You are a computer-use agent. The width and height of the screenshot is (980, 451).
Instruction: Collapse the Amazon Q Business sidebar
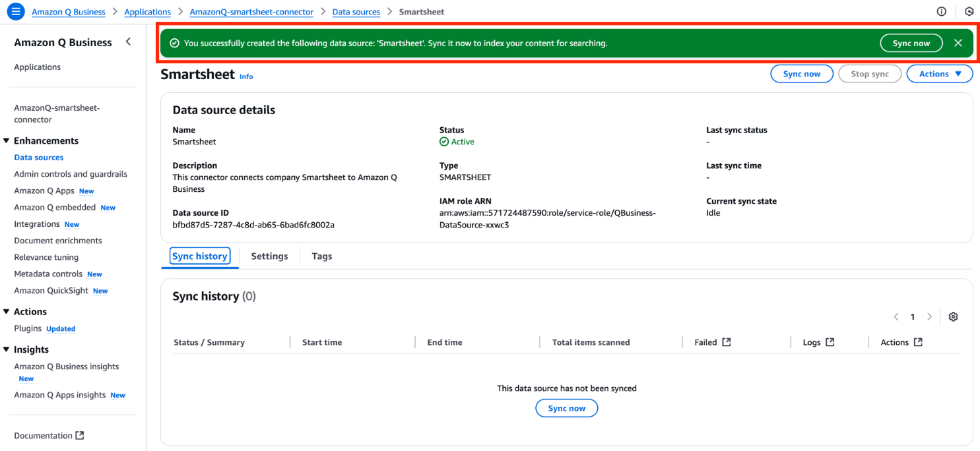click(128, 42)
